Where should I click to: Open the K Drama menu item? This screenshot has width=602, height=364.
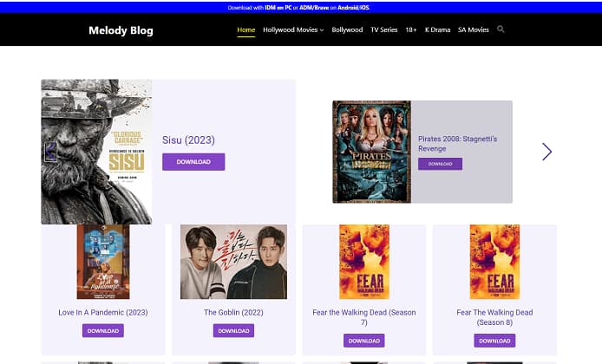[437, 30]
